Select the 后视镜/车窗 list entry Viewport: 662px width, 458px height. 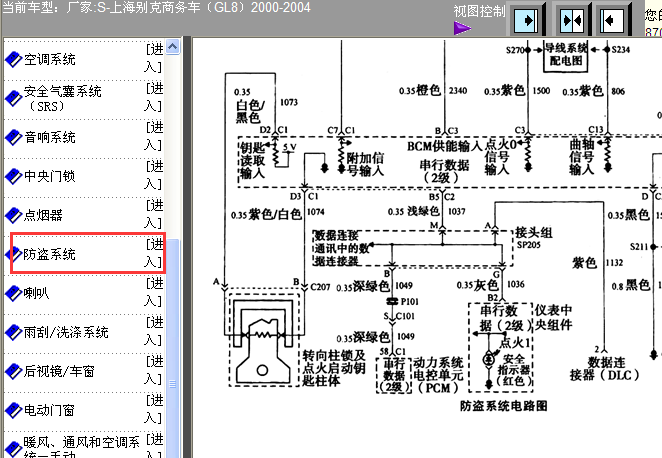[59, 371]
